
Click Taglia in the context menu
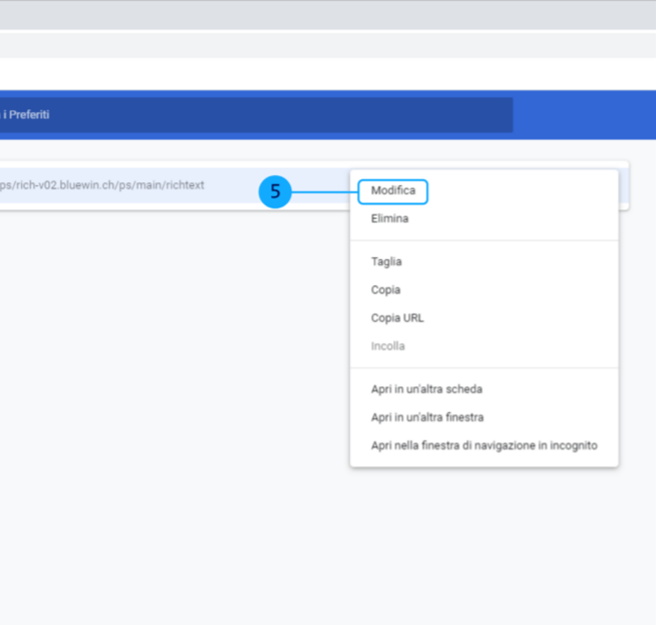coord(386,262)
